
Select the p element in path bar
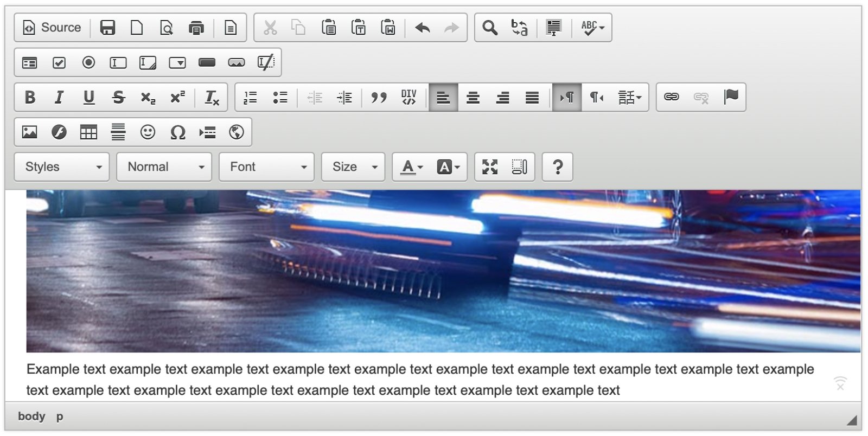(x=60, y=416)
